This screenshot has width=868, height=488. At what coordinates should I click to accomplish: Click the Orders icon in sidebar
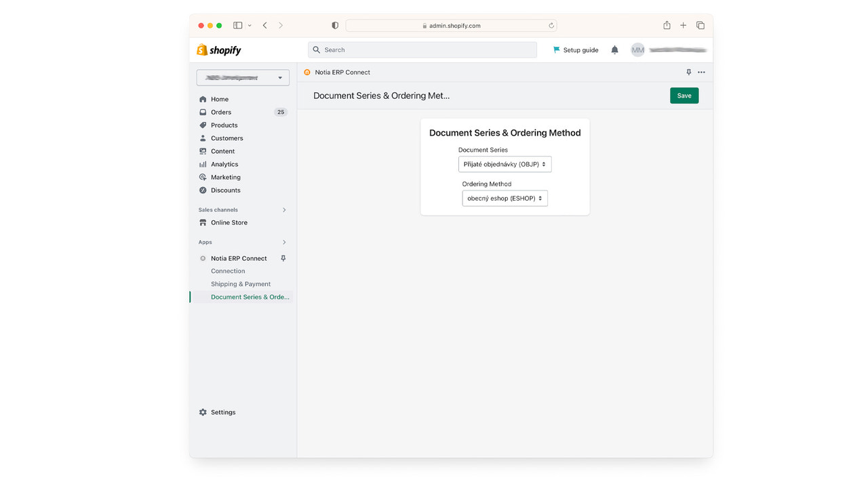pos(203,112)
